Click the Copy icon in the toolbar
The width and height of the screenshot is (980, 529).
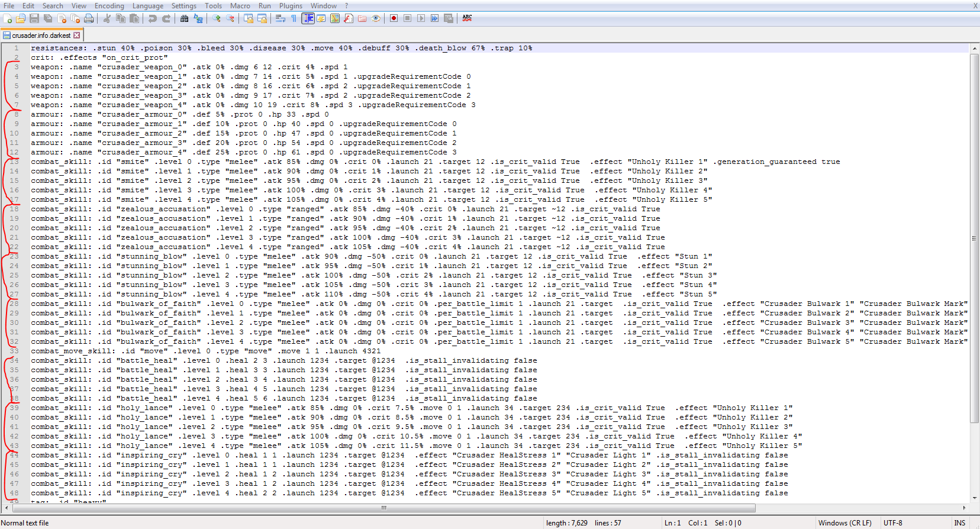coord(121,18)
